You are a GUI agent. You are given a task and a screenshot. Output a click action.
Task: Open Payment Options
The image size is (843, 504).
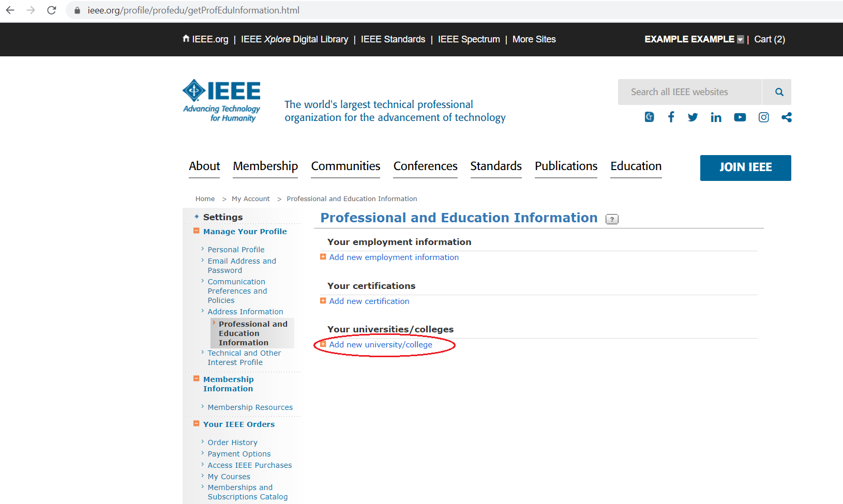pos(239,454)
